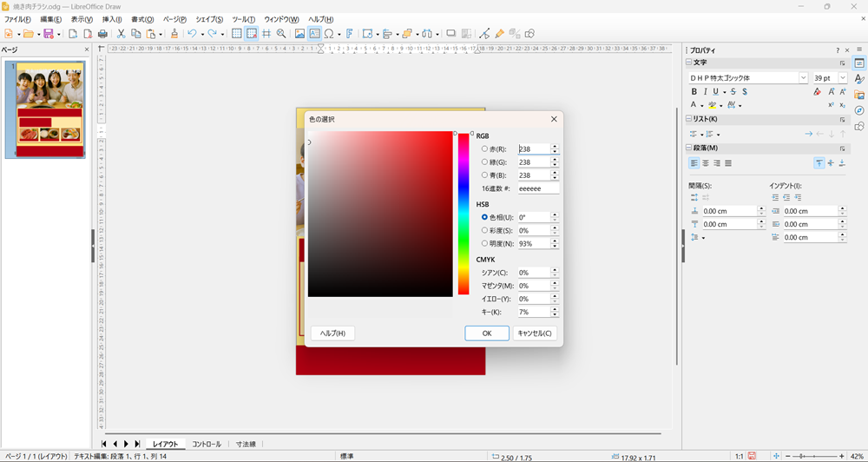868x462 pixels.
Task: Click inside the color gradient picker field
Action: pos(380,214)
